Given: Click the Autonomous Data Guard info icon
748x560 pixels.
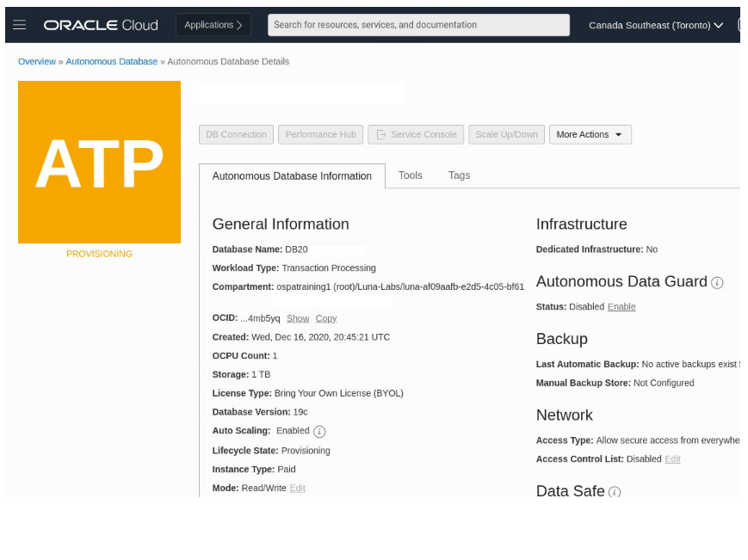Looking at the screenshot, I should point(717,283).
